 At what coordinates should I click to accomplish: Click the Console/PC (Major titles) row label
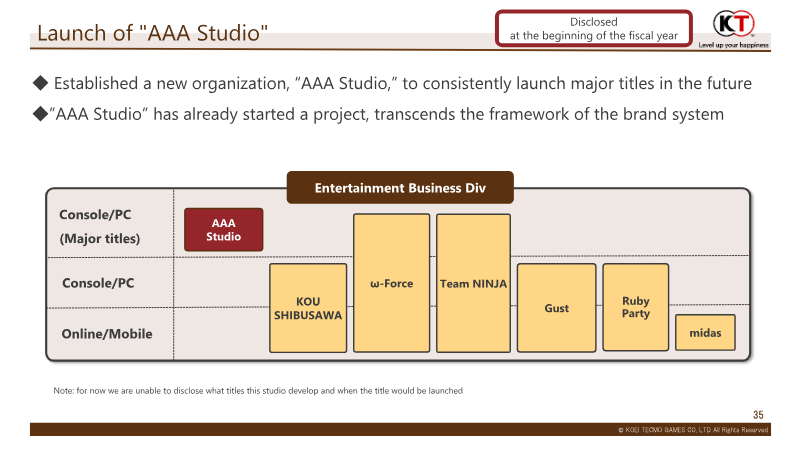click(100, 227)
